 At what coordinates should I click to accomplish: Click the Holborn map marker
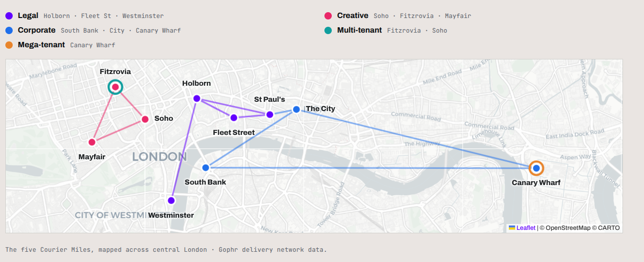[197, 98]
